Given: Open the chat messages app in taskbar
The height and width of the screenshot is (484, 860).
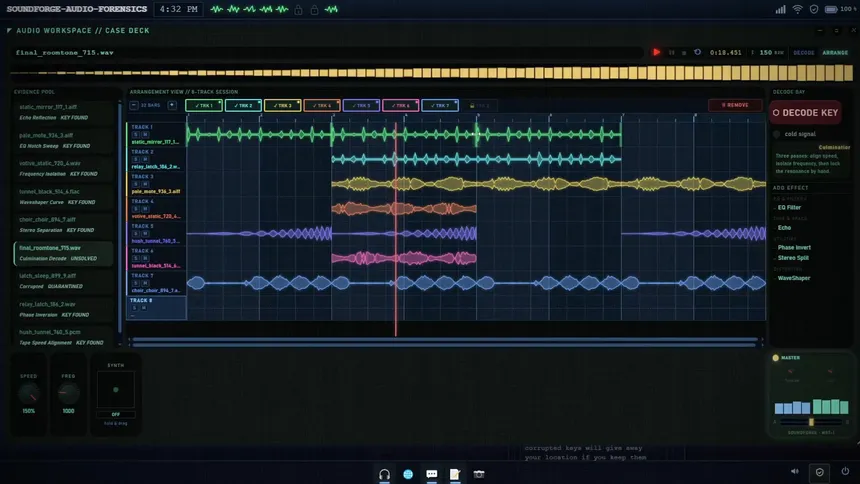Looking at the screenshot, I should 432,474.
